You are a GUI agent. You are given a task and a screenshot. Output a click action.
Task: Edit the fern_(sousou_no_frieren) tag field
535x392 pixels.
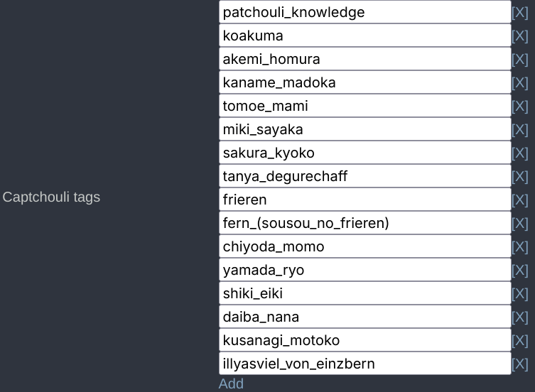(364, 223)
